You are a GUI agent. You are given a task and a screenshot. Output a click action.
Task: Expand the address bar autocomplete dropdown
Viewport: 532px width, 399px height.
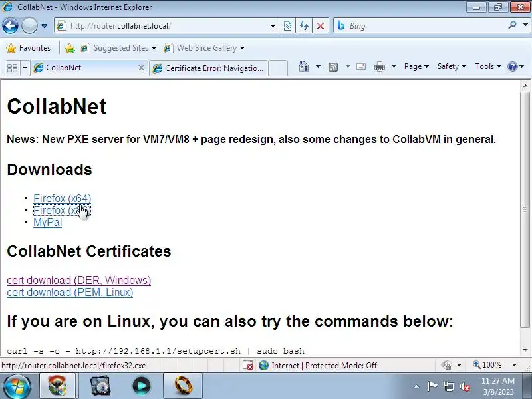273,26
